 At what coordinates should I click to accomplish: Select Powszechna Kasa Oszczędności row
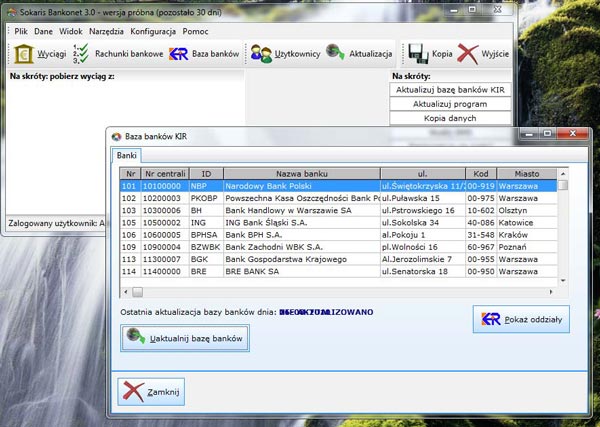pyautogui.click(x=339, y=198)
